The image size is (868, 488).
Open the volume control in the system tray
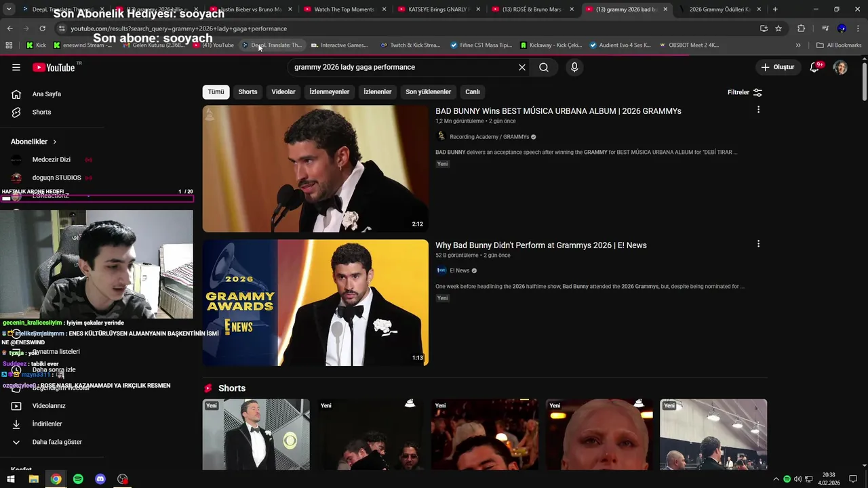pyautogui.click(x=797, y=479)
